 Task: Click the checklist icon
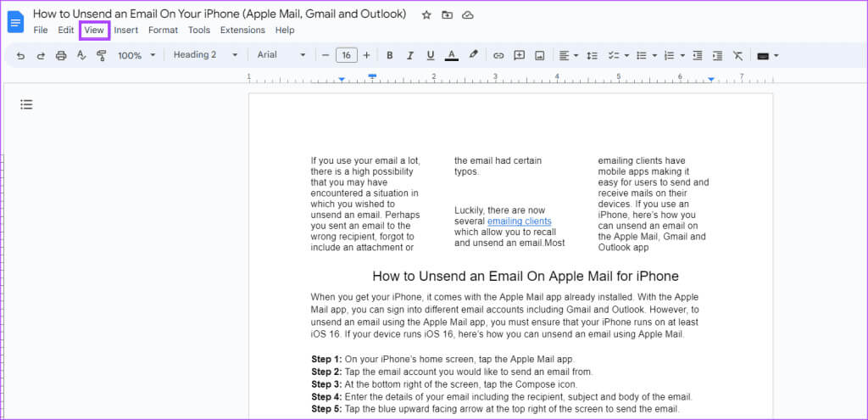(x=614, y=55)
